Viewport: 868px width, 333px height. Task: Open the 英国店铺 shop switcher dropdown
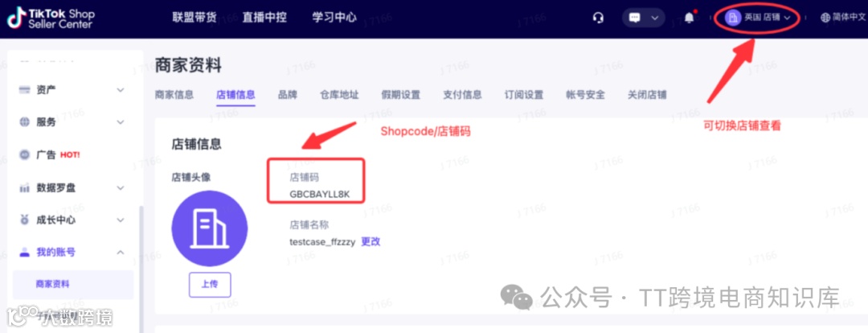757,17
